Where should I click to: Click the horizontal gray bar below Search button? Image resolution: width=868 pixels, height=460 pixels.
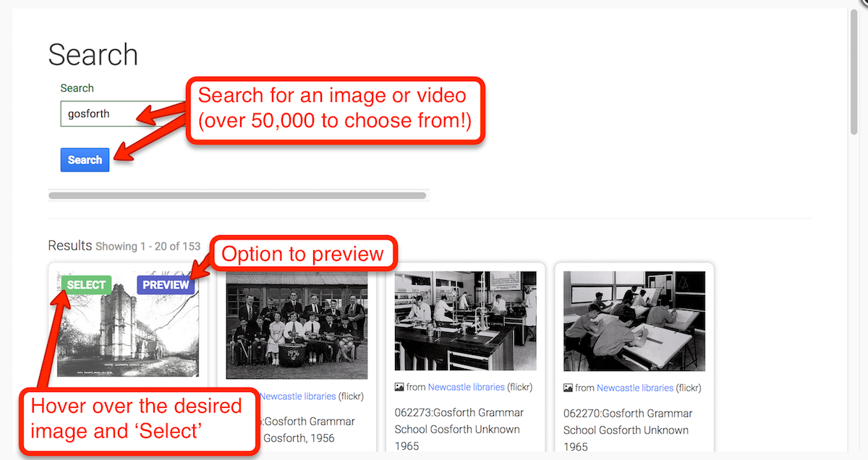tap(237, 195)
